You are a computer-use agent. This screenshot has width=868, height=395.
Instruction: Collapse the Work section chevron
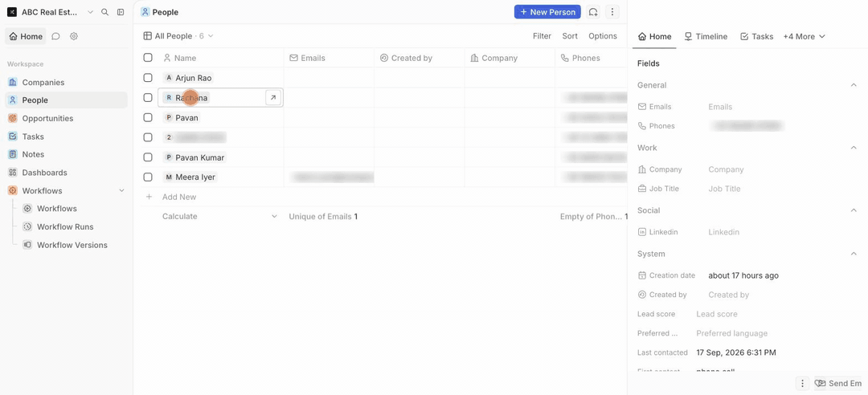(854, 148)
